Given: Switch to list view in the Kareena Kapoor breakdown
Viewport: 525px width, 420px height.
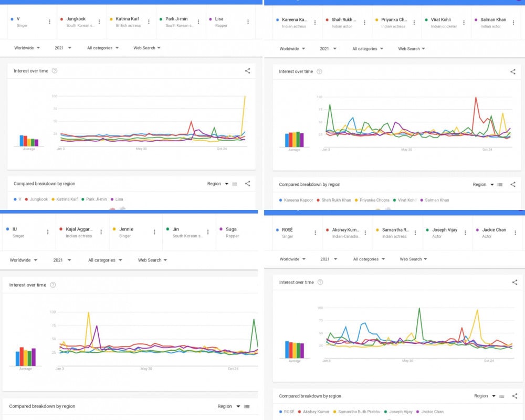Looking at the screenshot, I should coord(500,185).
